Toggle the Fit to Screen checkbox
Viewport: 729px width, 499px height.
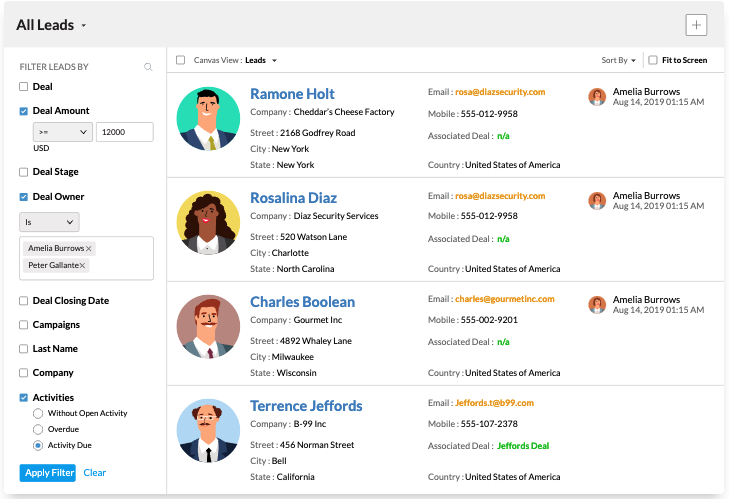tap(653, 60)
